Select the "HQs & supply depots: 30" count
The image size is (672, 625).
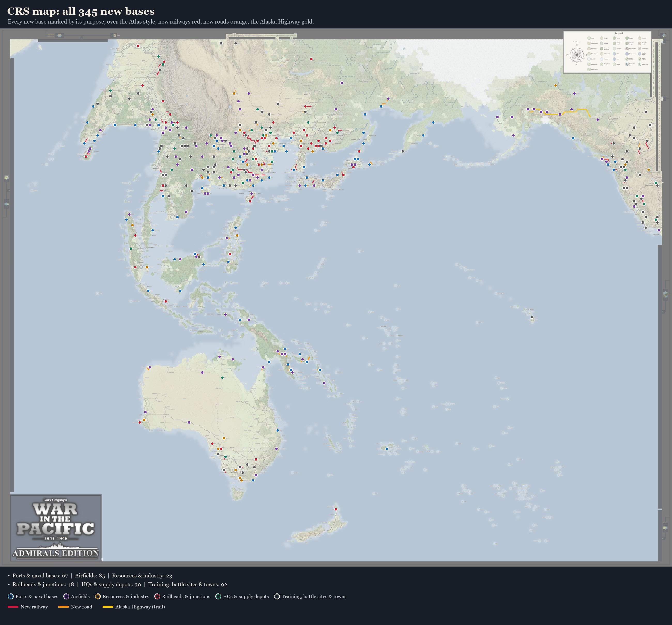111,584
